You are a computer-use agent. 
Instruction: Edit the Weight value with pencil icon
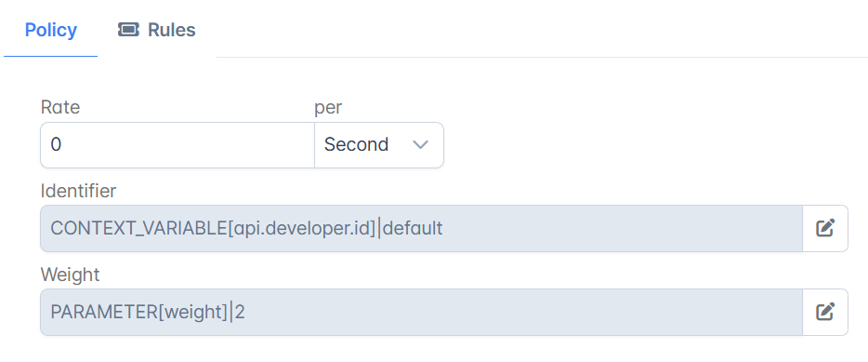tap(825, 312)
